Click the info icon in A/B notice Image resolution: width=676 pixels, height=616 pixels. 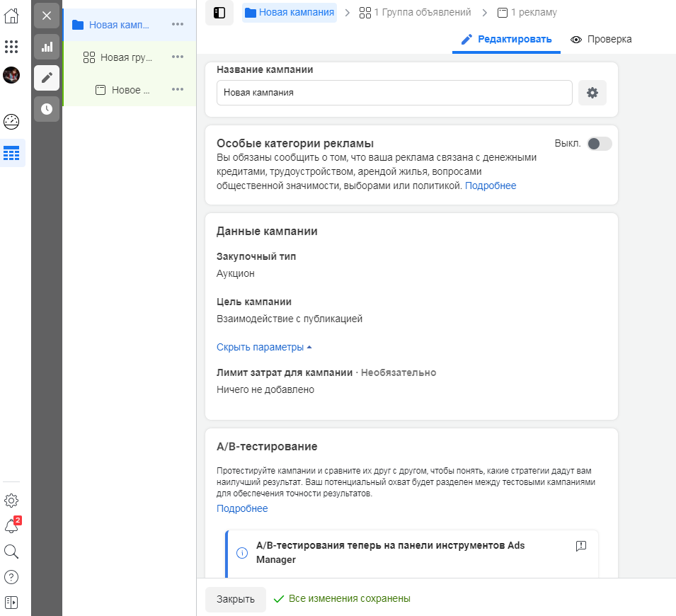[x=242, y=552]
